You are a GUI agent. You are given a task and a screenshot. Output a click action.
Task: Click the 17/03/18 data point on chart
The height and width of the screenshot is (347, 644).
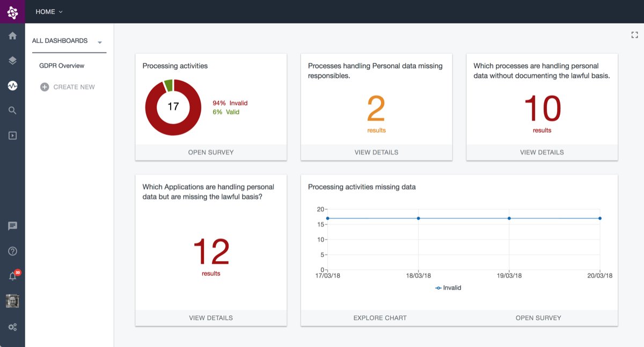click(327, 218)
